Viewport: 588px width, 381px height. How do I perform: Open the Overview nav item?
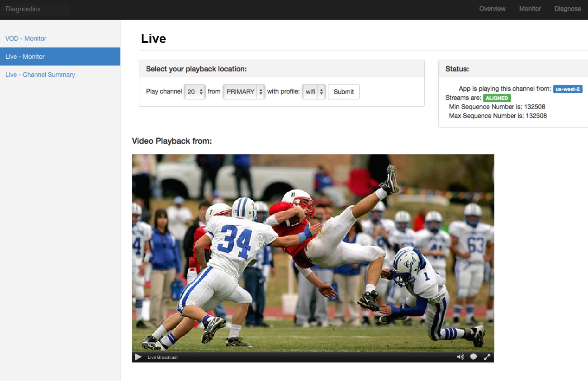click(492, 9)
